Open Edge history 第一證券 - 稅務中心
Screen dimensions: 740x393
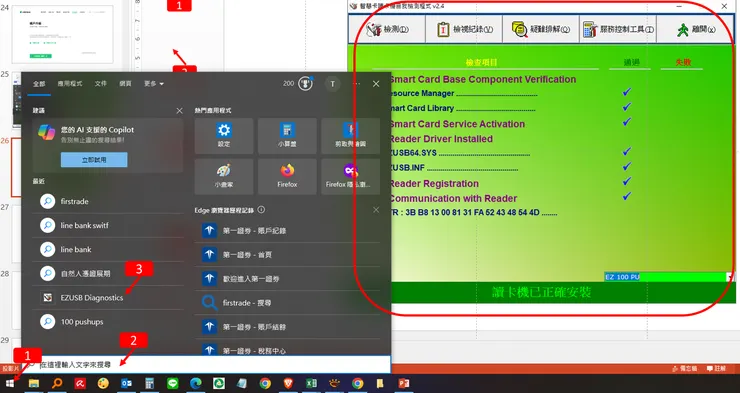(287, 350)
